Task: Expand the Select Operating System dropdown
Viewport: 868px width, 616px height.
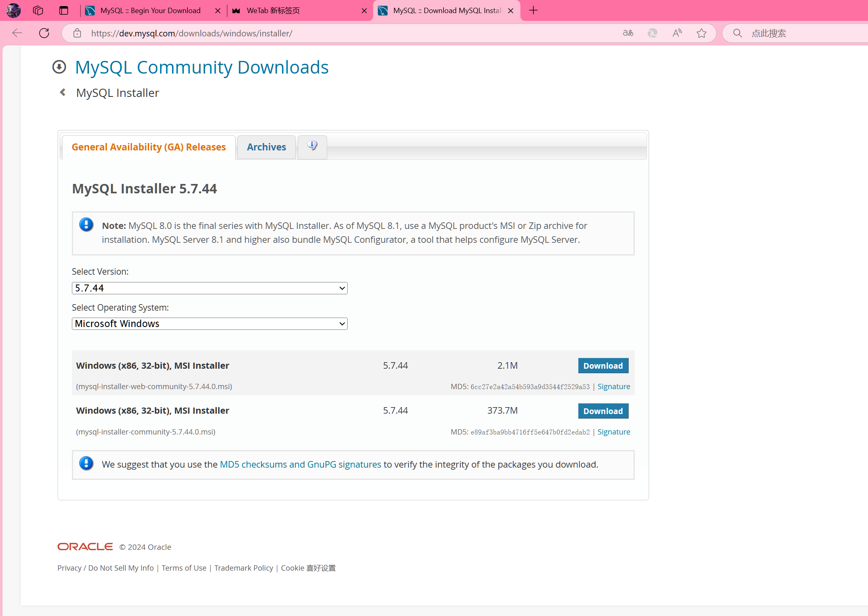Action: (210, 324)
